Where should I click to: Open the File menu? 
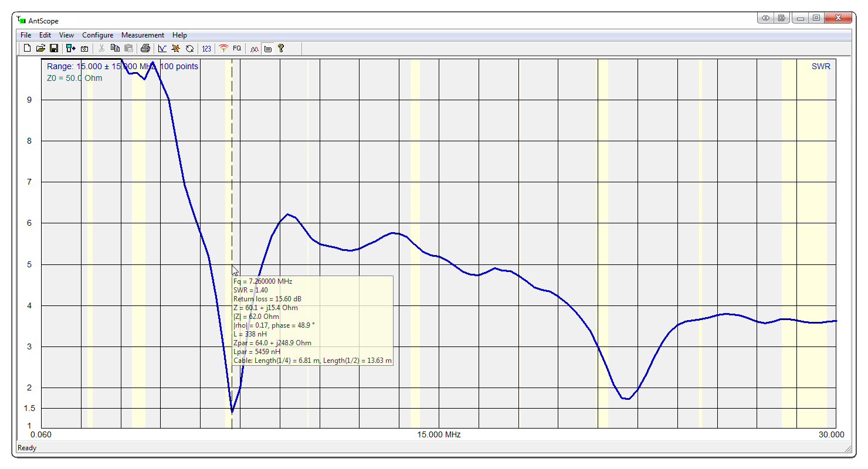pyautogui.click(x=26, y=35)
